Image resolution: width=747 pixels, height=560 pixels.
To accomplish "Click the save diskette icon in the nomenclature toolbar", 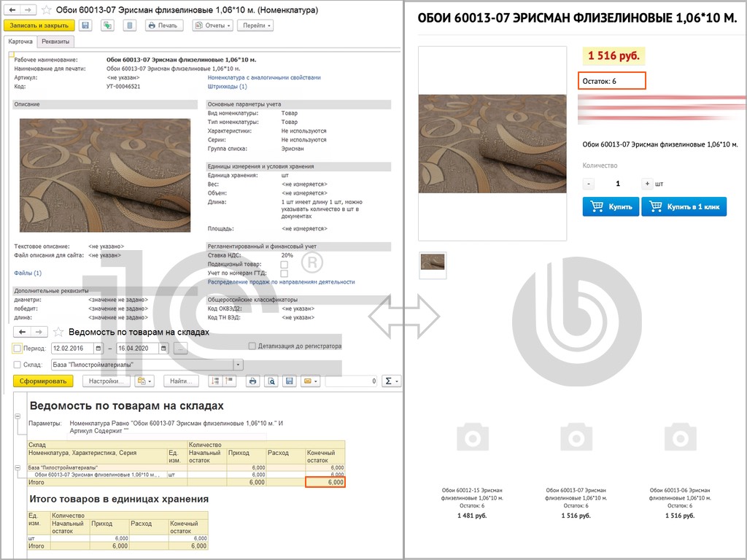I will [85, 26].
